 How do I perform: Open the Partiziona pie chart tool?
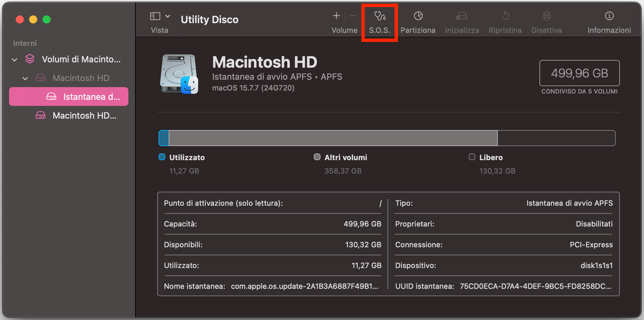(418, 16)
